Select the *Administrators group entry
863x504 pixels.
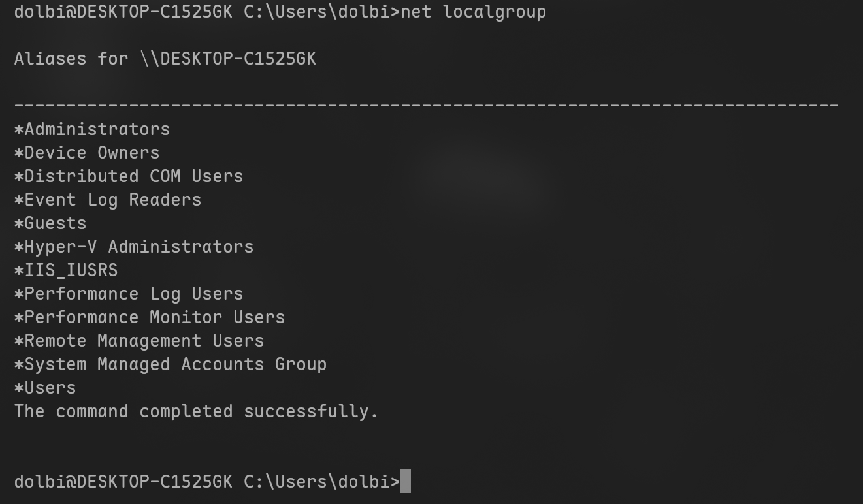[92, 129]
